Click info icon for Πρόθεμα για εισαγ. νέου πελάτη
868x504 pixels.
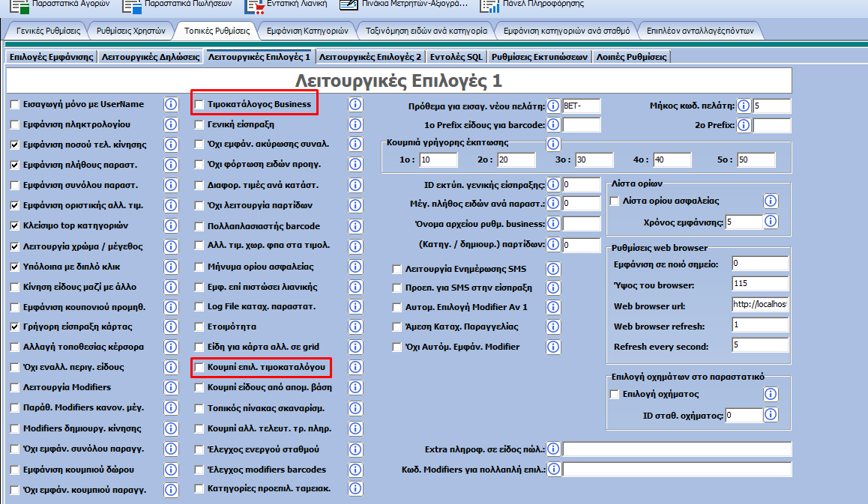pyautogui.click(x=553, y=106)
